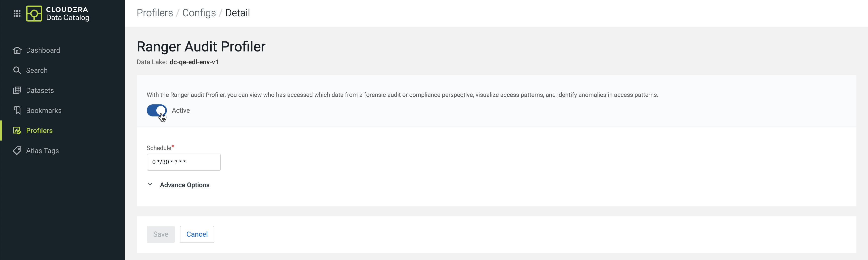This screenshot has width=868, height=260.
Task: Toggle the Active profiler switch off
Action: click(157, 110)
